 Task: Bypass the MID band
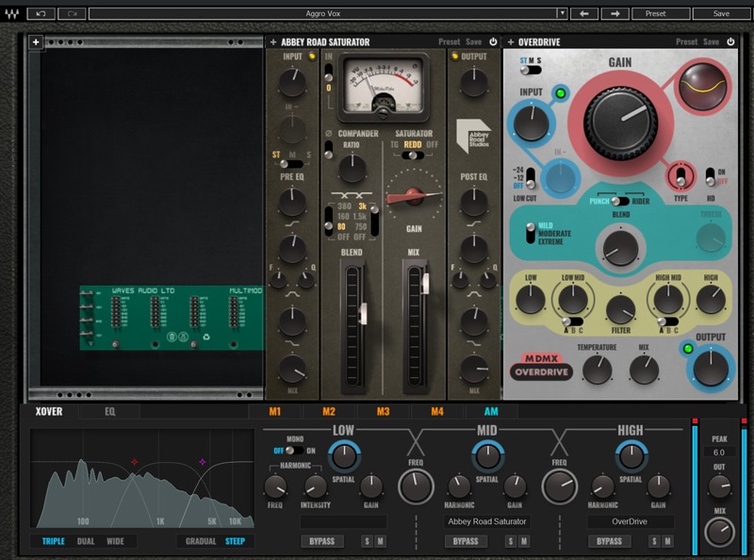466,541
